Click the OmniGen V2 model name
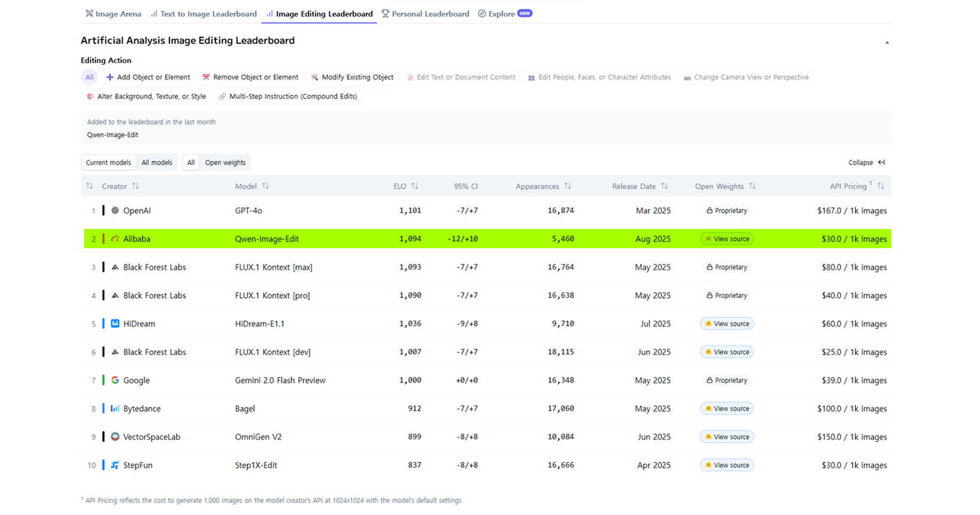The width and height of the screenshot is (980, 515). tap(258, 437)
